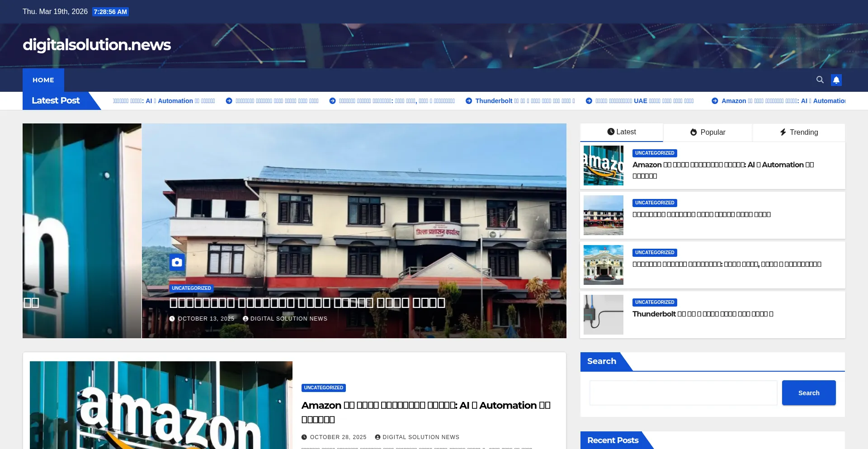Click the notification bell icon
Viewport: 868px width, 449px height.
coord(836,80)
